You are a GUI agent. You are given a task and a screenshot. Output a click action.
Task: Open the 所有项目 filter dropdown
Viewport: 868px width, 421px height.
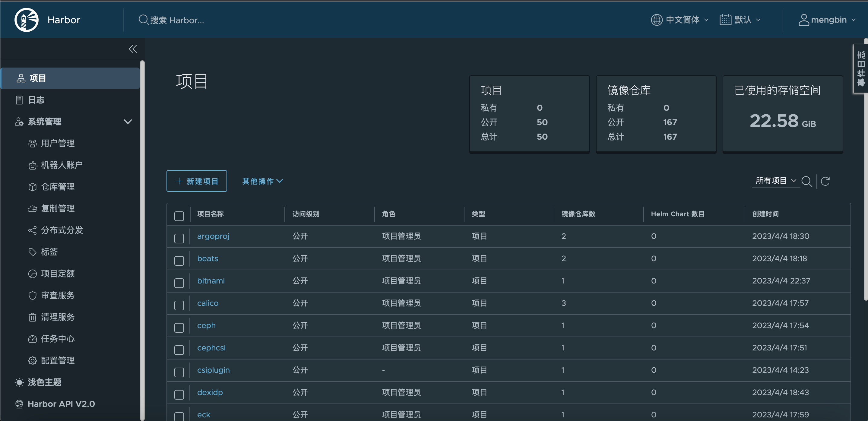click(x=776, y=181)
